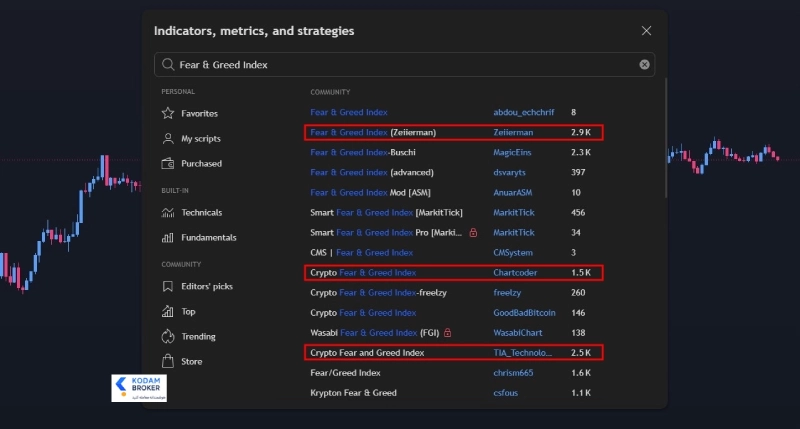Add Krypton Fear & Greed script
This screenshot has width=800, height=429.
coord(353,393)
